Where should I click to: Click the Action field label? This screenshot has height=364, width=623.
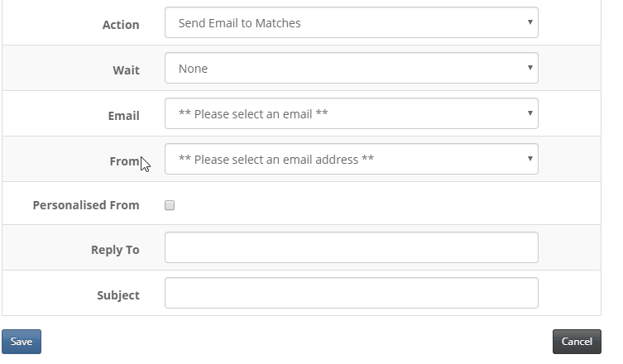click(x=121, y=25)
